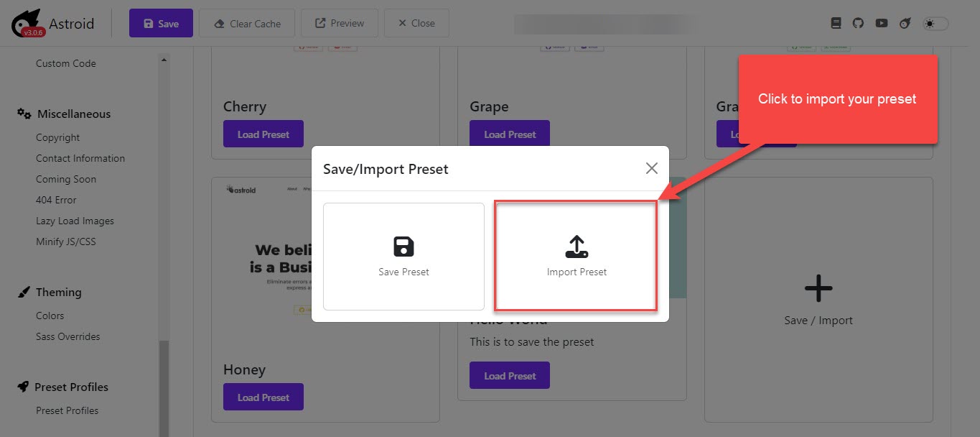Load the Honey preset
This screenshot has width=980, height=437.
tap(263, 397)
